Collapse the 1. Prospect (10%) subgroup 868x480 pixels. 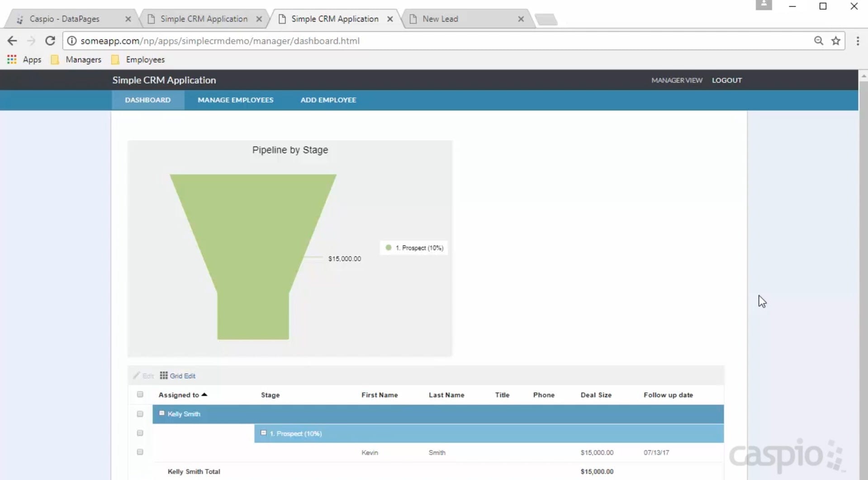coord(263,433)
